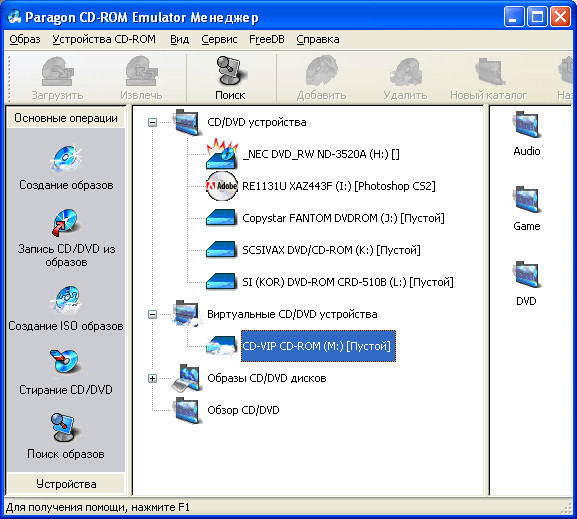The width and height of the screenshot is (577, 519).
Task: Open the FreeDB menu
Action: 267,39
